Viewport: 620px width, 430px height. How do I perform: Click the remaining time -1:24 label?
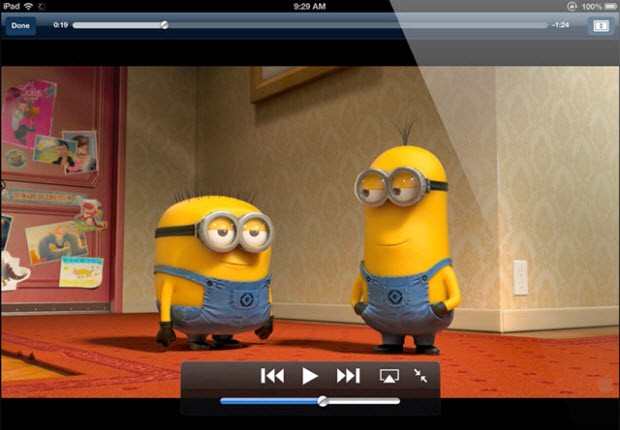pyautogui.click(x=561, y=25)
